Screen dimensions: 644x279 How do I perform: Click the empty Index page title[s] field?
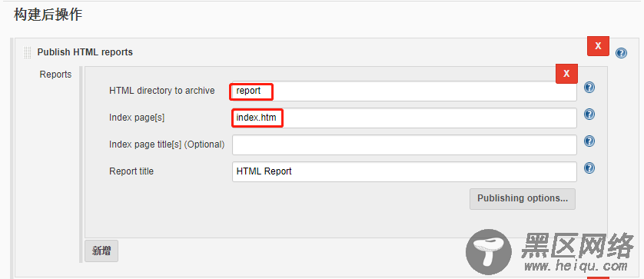point(404,144)
